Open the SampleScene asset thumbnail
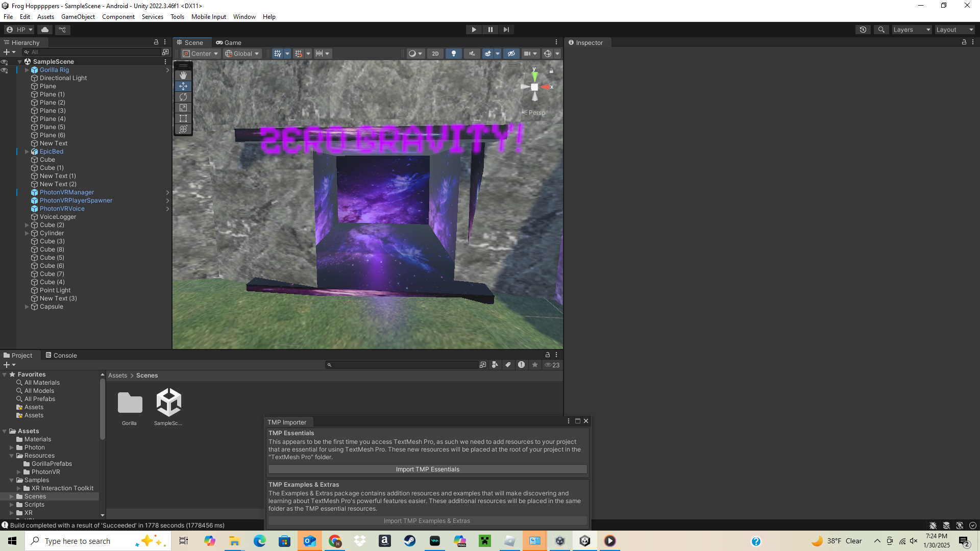 pyautogui.click(x=168, y=403)
